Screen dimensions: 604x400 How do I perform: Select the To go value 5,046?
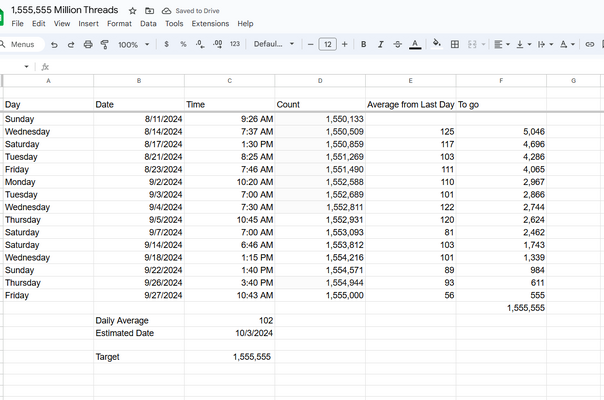click(501, 132)
